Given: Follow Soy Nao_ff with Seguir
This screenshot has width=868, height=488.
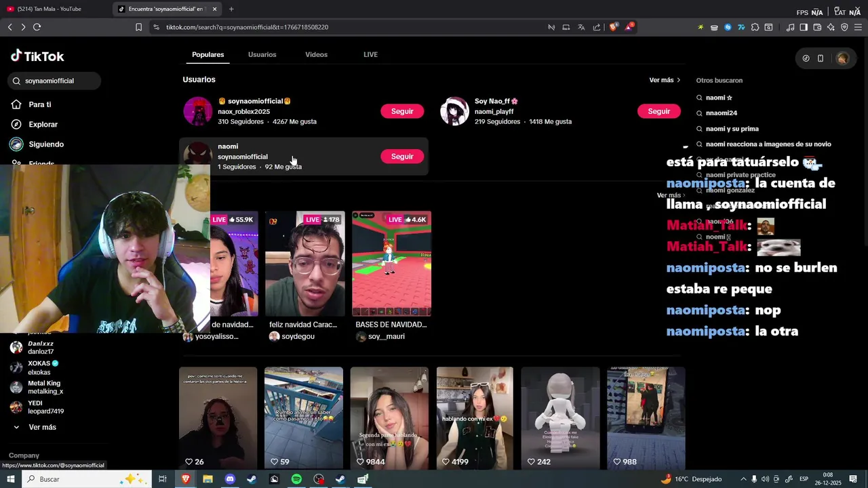Looking at the screenshot, I should 658,111.
